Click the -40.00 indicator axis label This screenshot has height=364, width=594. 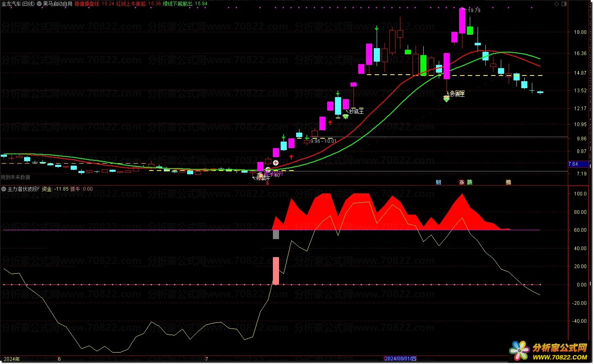click(579, 321)
